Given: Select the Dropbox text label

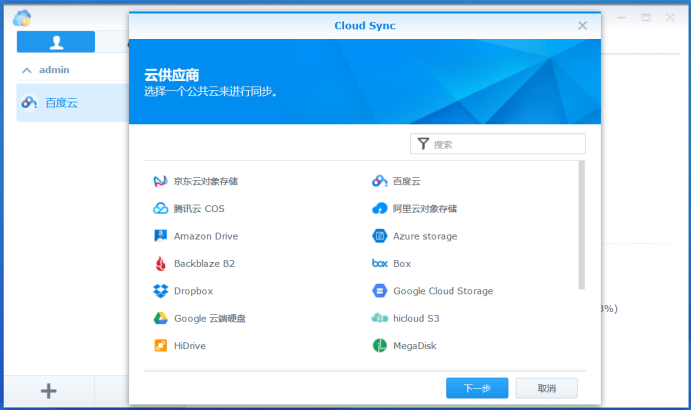Looking at the screenshot, I should click(x=193, y=291).
